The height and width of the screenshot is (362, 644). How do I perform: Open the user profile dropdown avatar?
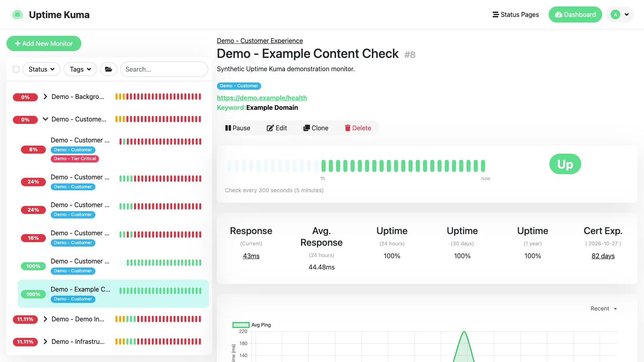click(x=619, y=14)
